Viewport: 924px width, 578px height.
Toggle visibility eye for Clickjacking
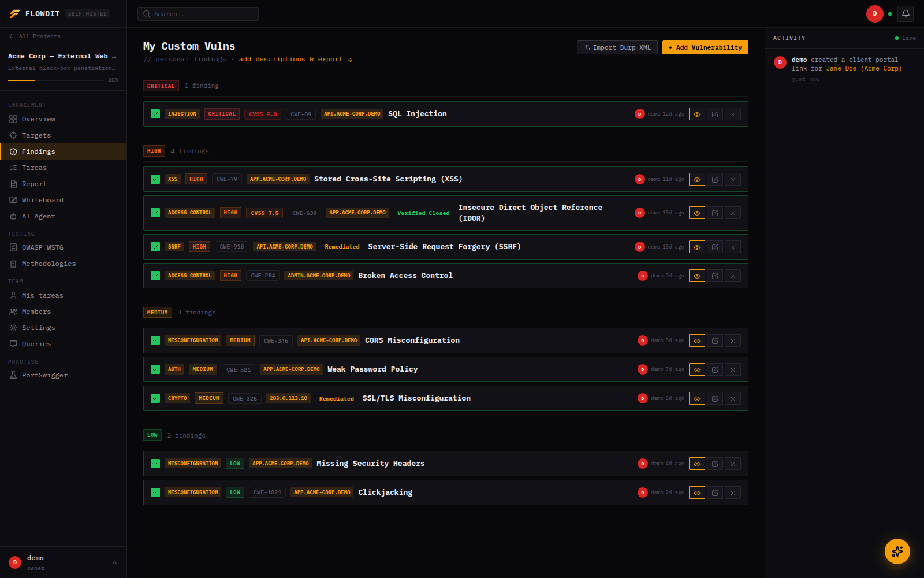[x=697, y=493]
